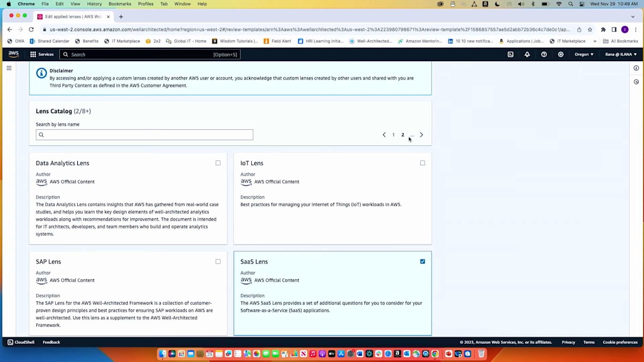Reload the page in Chrome
Viewport: 644px width, 362px height.
(31, 29)
